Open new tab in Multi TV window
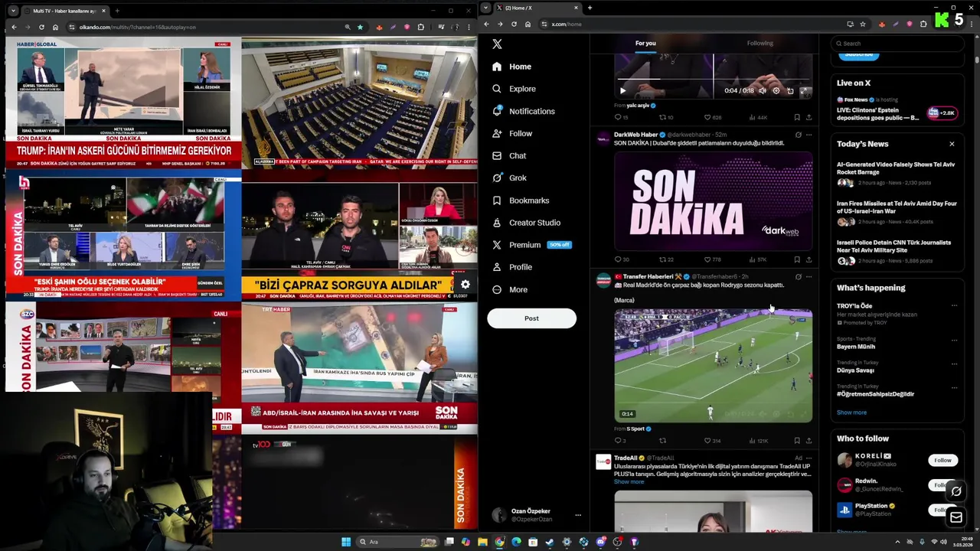The image size is (980, 551). click(116, 11)
